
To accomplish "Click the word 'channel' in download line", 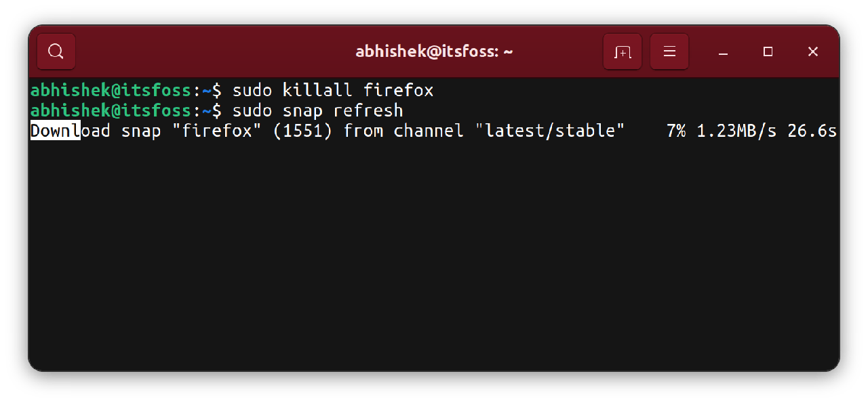I will click(x=429, y=131).
